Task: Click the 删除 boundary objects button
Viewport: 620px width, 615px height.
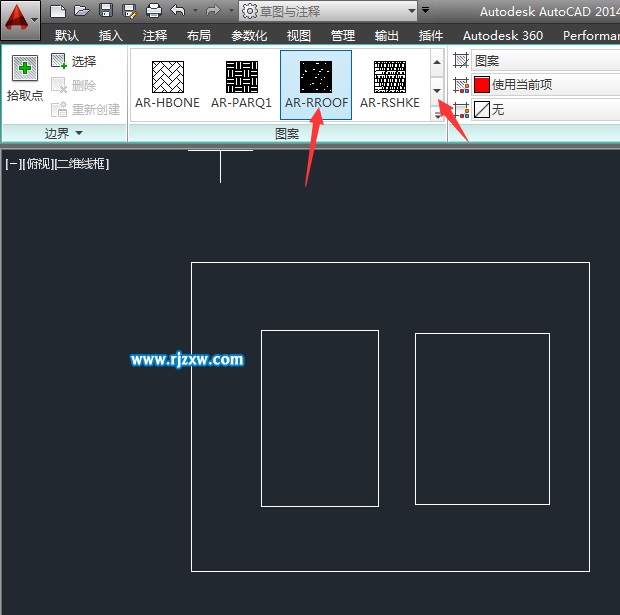Action: tap(74, 85)
